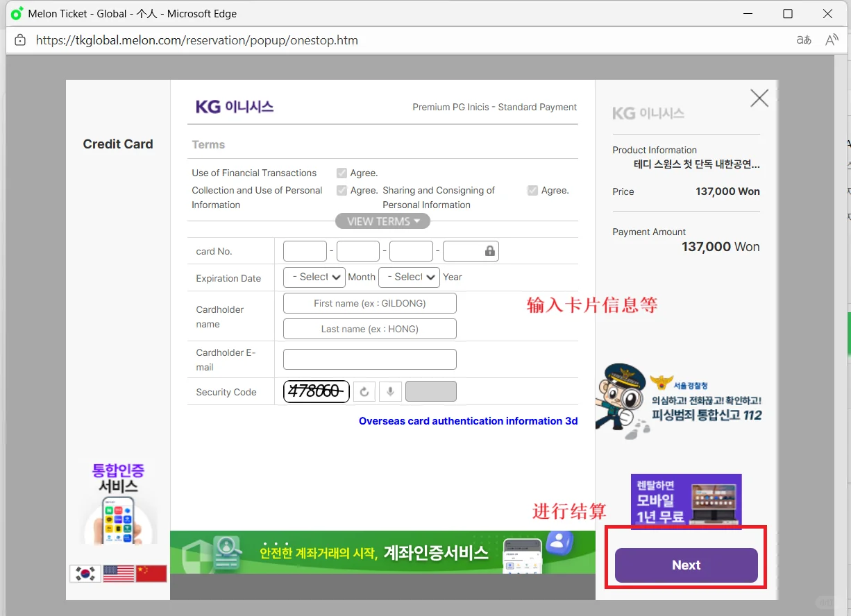Switch language to US English flag
Image resolution: width=851 pixels, height=616 pixels.
click(119, 574)
